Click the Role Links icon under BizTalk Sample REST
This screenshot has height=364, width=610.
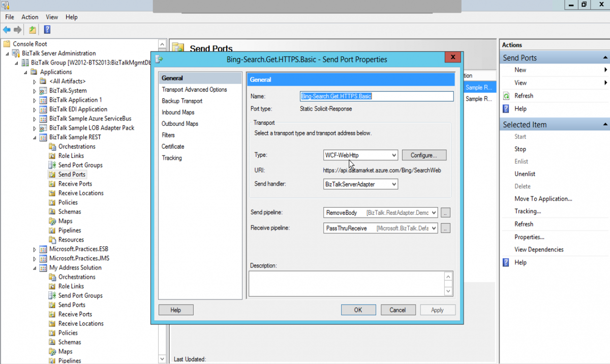point(53,156)
